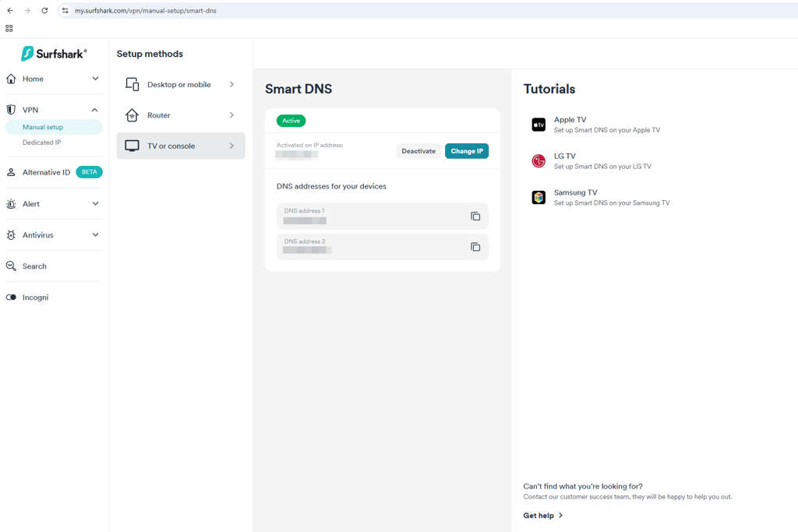Click the VPN shield icon in the sidebar
This screenshot has height=532, width=798.
coord(11,110)
